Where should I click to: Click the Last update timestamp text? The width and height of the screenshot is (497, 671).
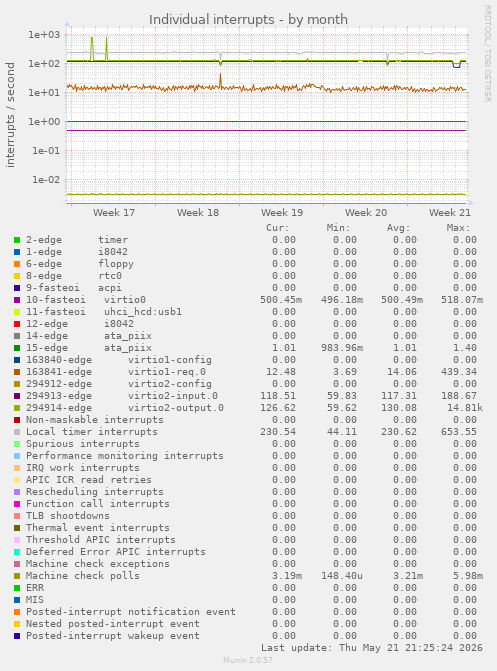(x=372, y=647)
